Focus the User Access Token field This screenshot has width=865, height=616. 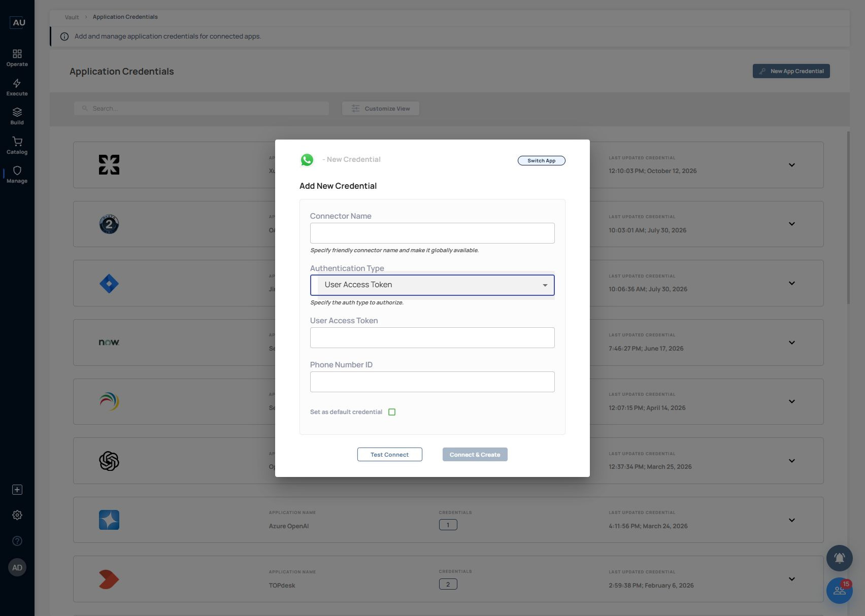[x=432, y=338]
